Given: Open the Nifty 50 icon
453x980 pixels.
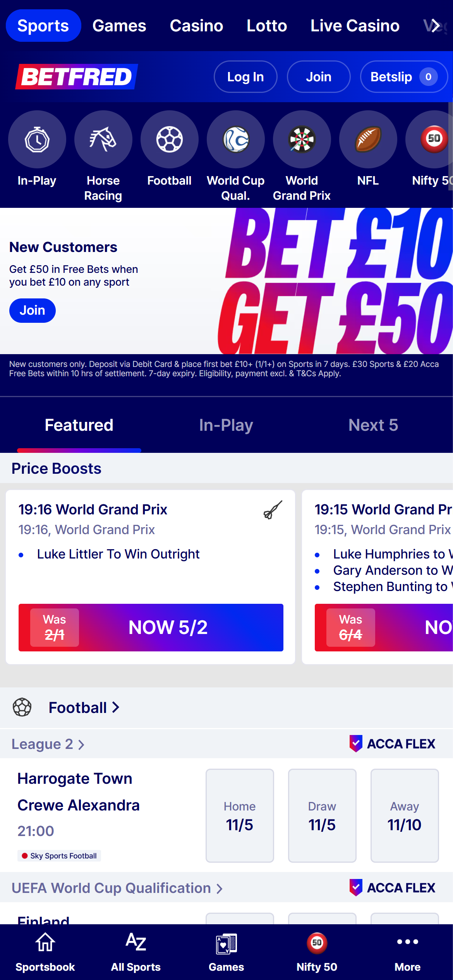Looking at the screenshot, I should 433,139.
